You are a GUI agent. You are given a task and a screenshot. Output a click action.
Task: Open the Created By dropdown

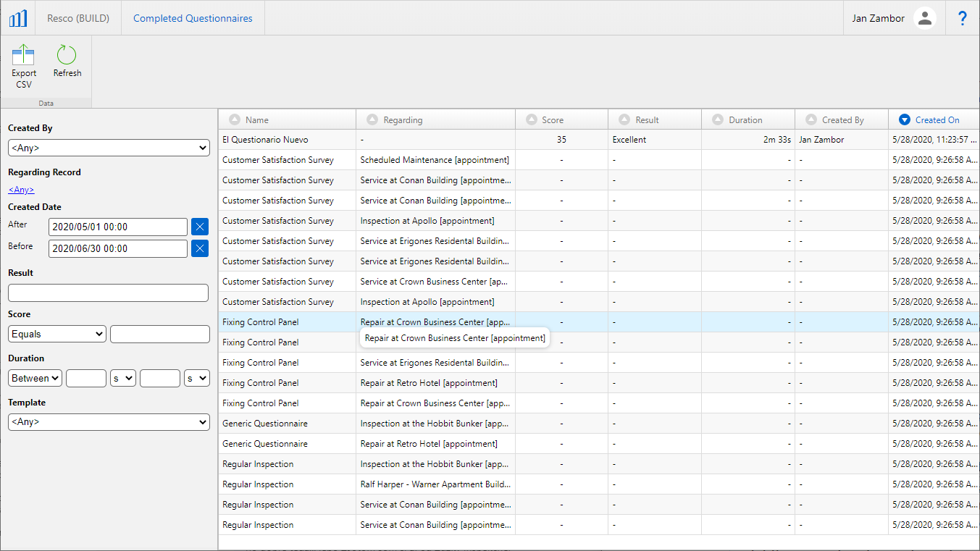point(109,148)
